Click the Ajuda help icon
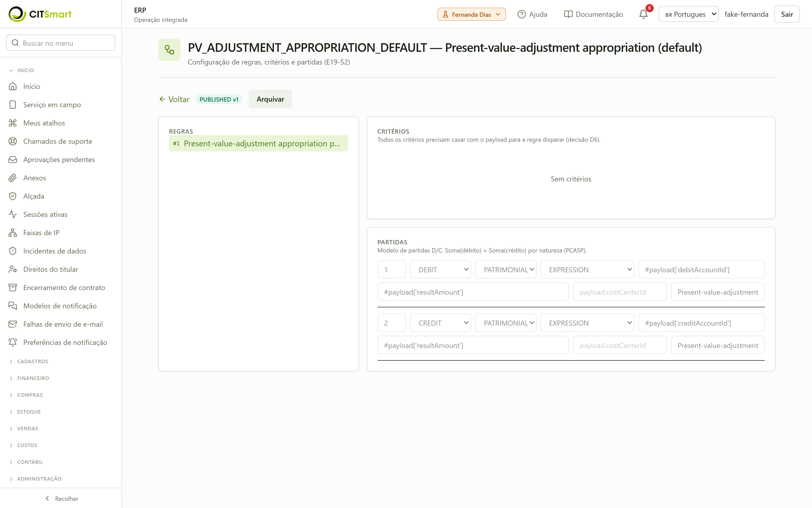Viewport: 812px width, 508px height. (x=521, y=14)
